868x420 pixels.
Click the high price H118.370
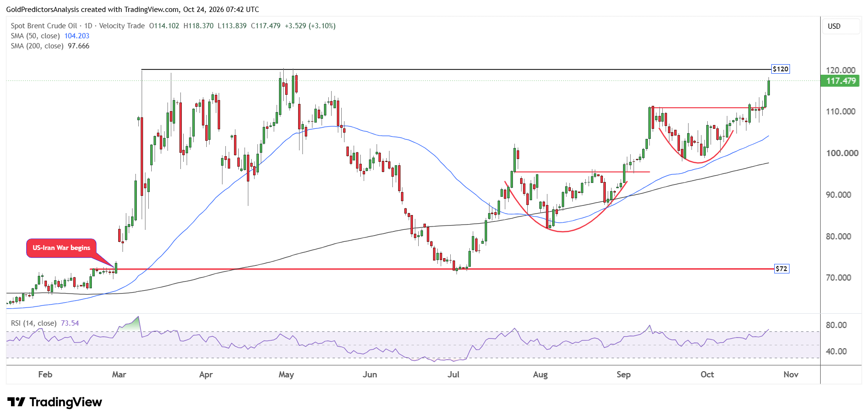(x=199, y=26)
